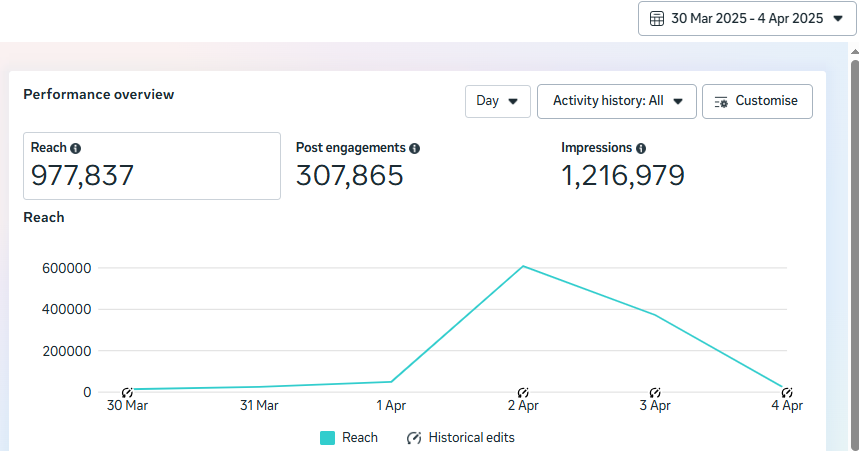This screenshot has width=859, height=451.
Task: Click the Customise sliders icon
Action: (721, 101)
